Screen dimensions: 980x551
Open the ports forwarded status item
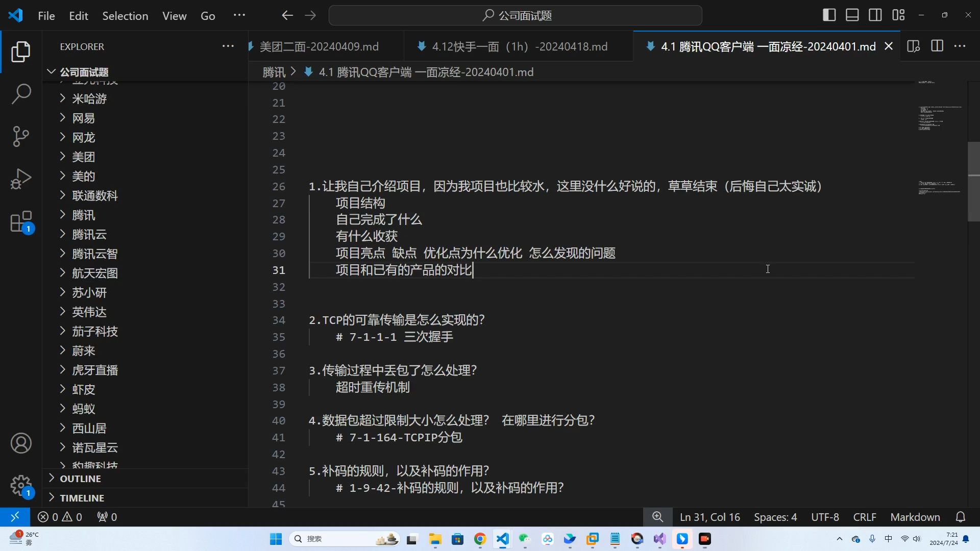pyautogui.click(x=107, y=517)
